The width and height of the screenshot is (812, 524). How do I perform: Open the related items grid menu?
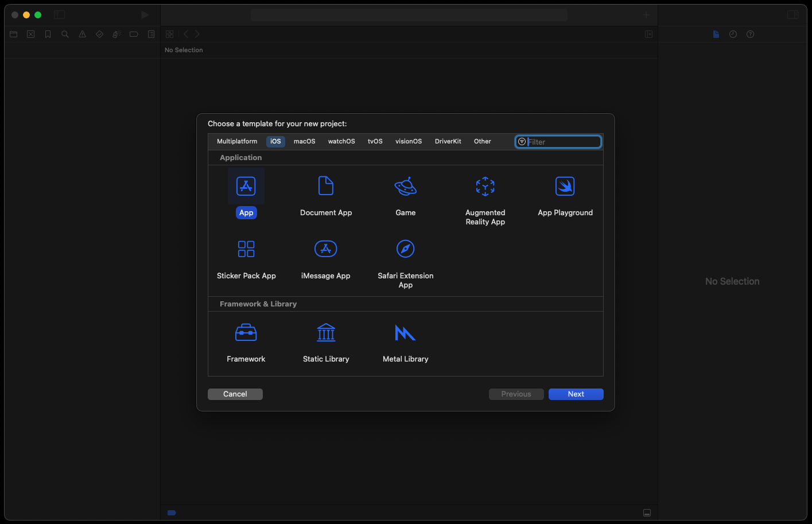point(170,34)
